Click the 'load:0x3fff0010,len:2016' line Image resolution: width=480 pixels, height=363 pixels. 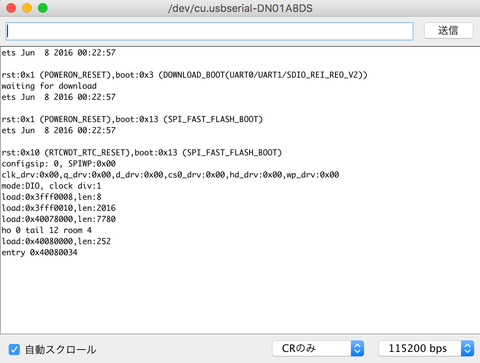(x=59, y=208)
